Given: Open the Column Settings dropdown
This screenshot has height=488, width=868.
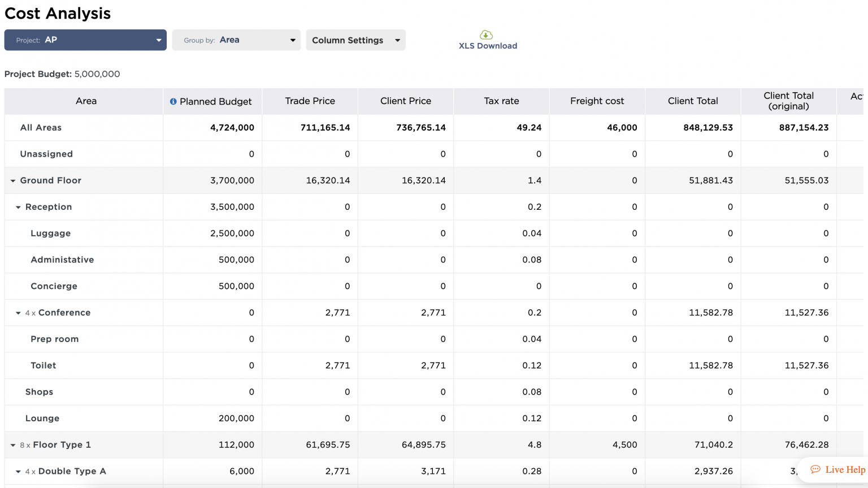Looking at the screenshot, I should point(355,40).
